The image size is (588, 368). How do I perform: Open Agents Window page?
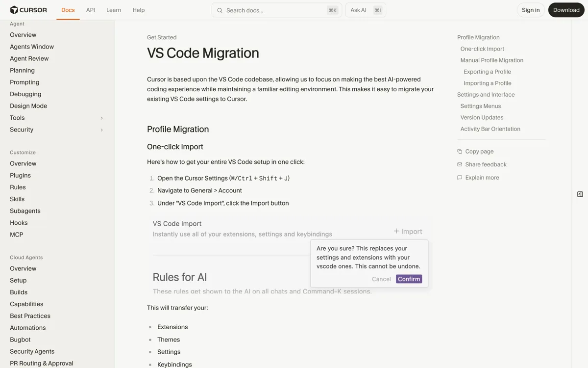click(x=32, y=47)
